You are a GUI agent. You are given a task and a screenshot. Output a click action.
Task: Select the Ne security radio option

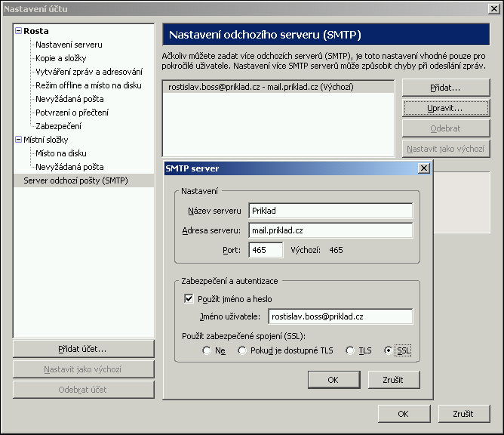tap(207, 350)
